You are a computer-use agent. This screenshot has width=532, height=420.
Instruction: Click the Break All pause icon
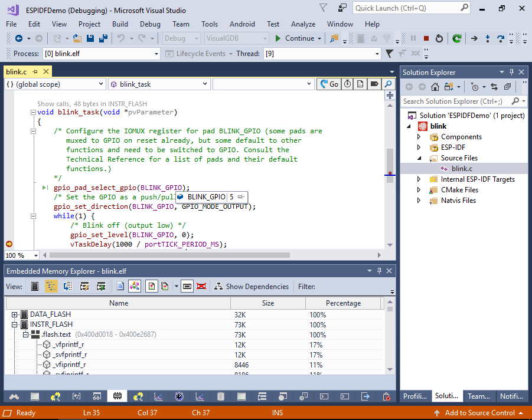[x=413, y=38]
